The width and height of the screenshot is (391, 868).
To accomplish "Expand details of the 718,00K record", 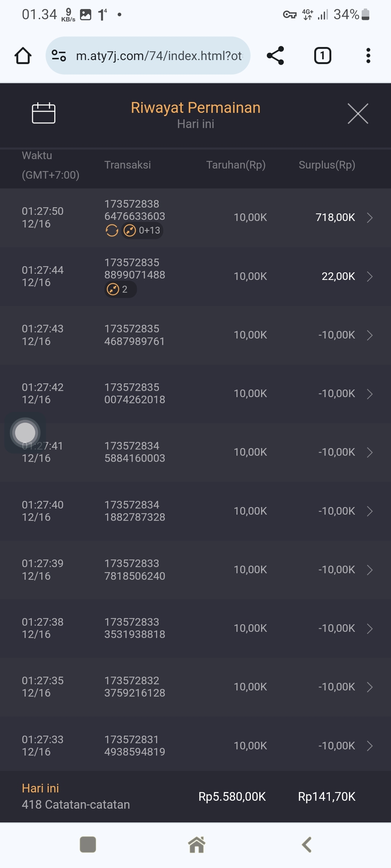I will (x=370, y=218).
